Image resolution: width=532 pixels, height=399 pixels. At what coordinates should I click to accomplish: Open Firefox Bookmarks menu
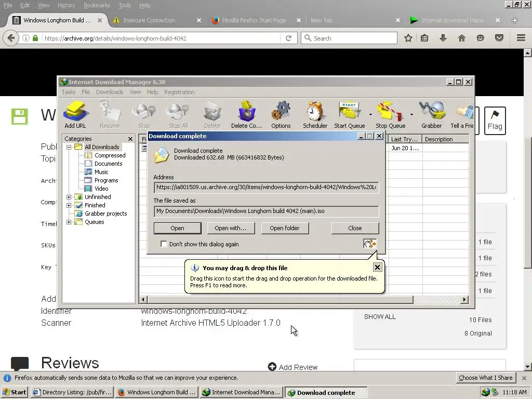coord(97,5)
